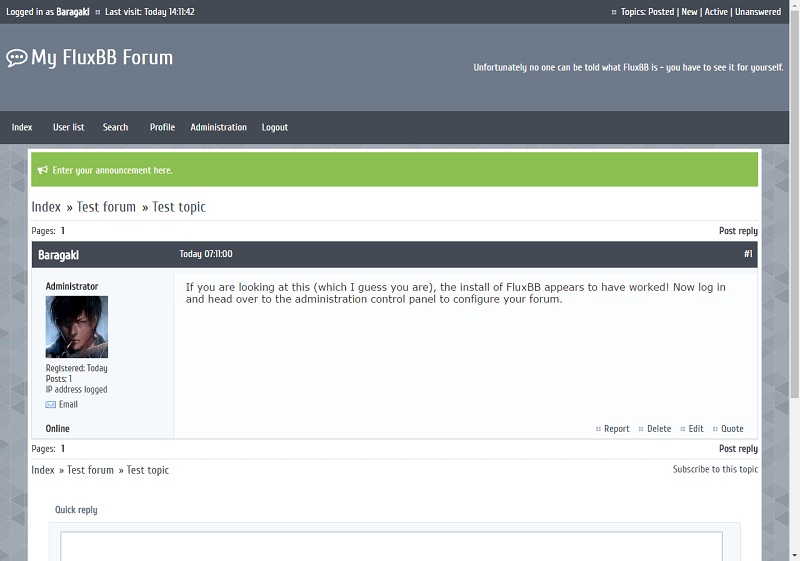Delete the post
This screenshot has height=561, width=800.
pos(659,428)
